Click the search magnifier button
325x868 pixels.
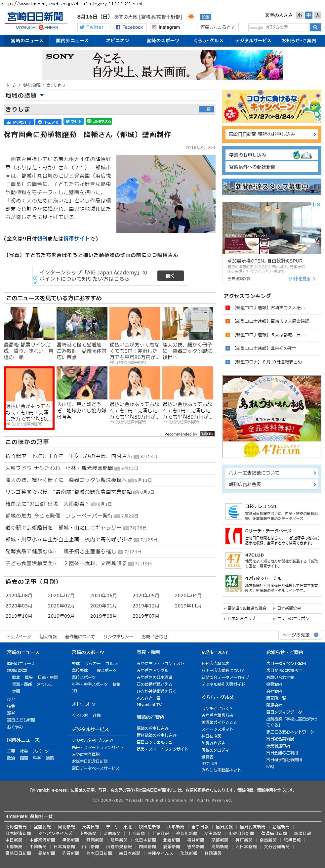pyautogui.click(x=315, y=27)
